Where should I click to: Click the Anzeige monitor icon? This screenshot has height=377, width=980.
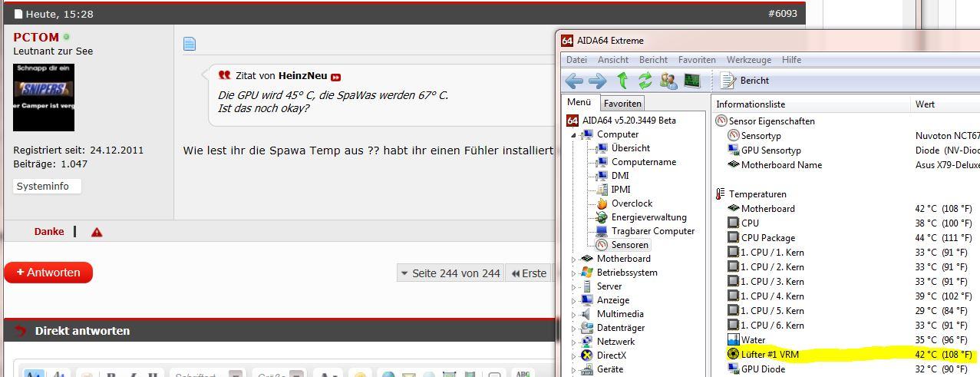(587, 300)
